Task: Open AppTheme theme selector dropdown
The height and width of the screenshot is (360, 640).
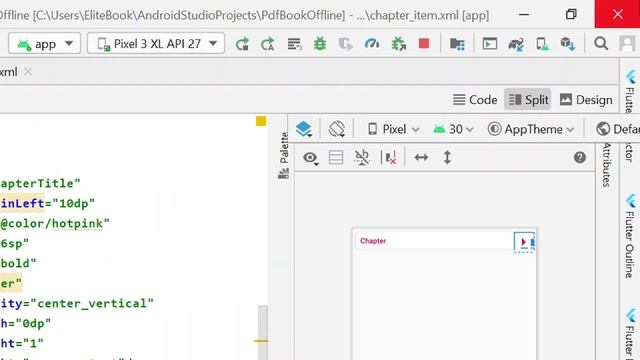Action: (531, 129)
